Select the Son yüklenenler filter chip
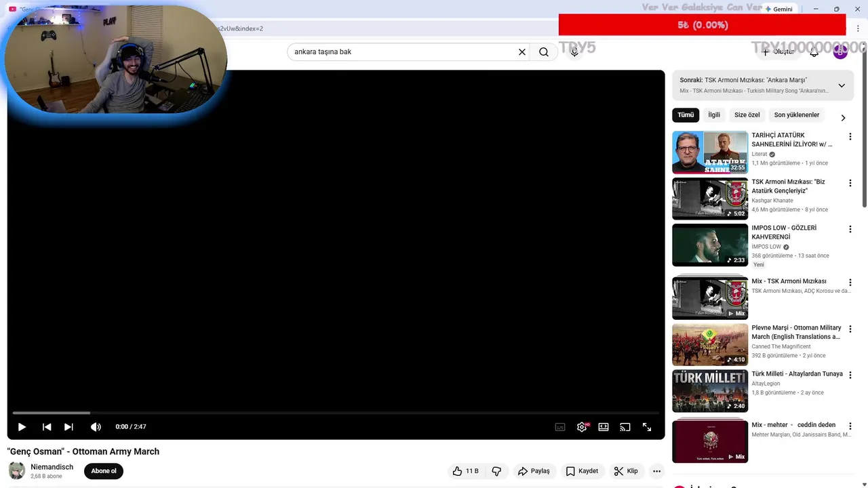 click(797, 115)
